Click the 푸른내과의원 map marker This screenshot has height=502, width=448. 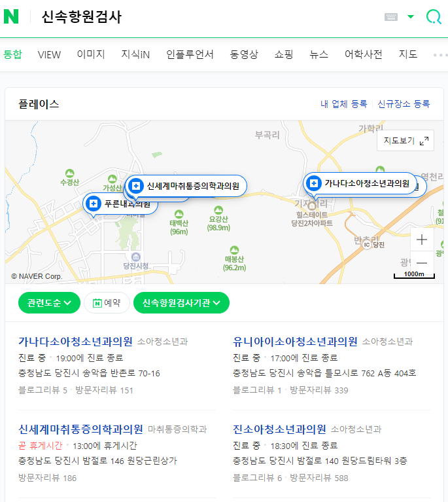[x=120, y=204]
